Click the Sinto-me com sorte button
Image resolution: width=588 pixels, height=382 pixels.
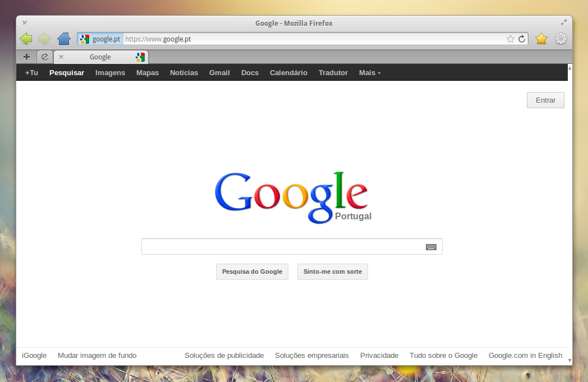pyautogui.click(x=333, y=272)
